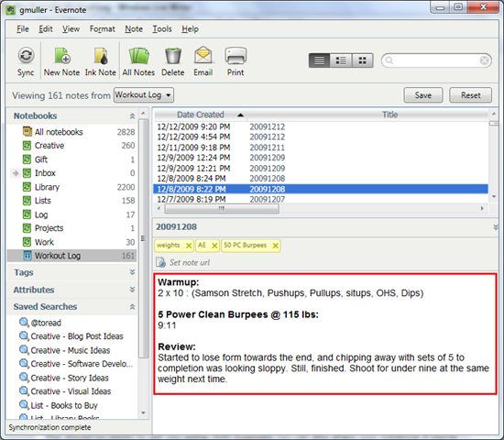The height and width of the screenshot is (440, 504).
Task: Collapse the Notebooks panel section
Action: pos(132,116)
